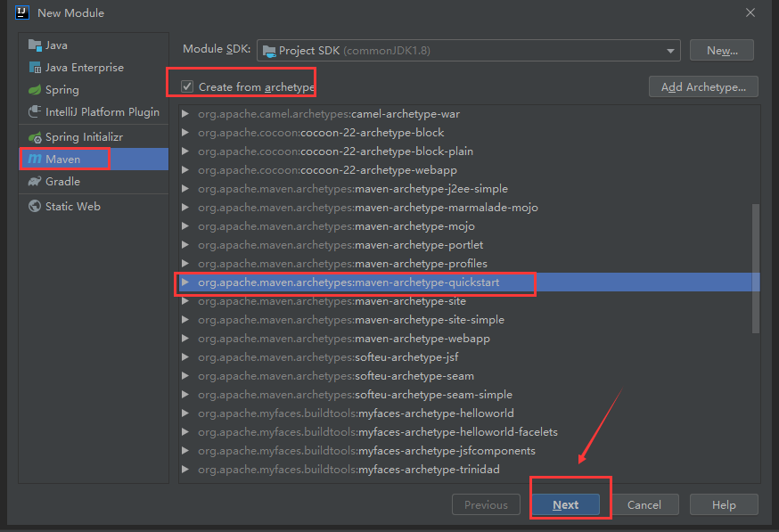Click the Project SDK folder icon

(269, 51)
